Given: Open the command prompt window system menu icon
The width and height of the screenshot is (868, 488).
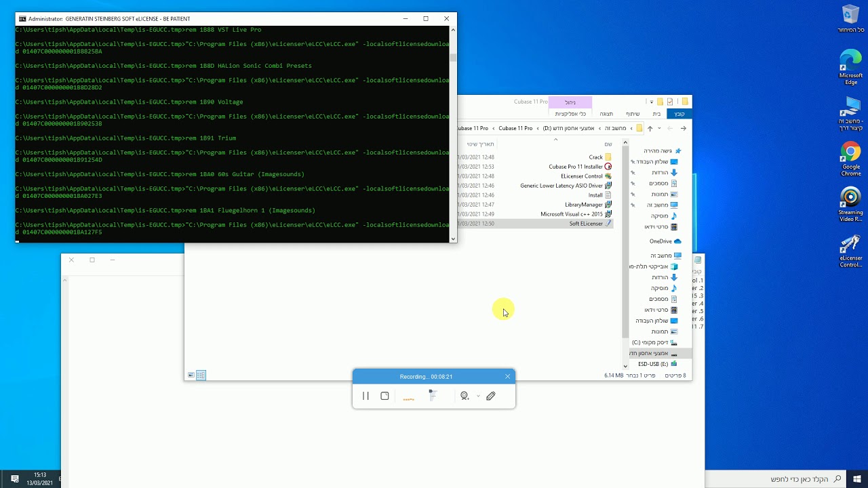Looking at the screenshot, I should (22, 18).
